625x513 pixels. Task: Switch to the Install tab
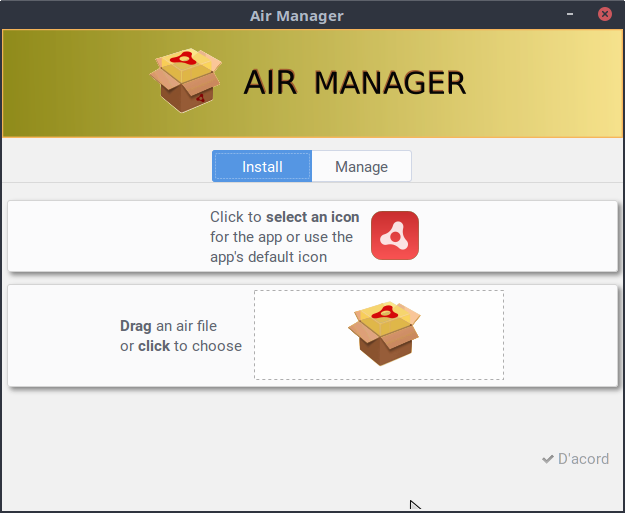click(x=262, y=167)
